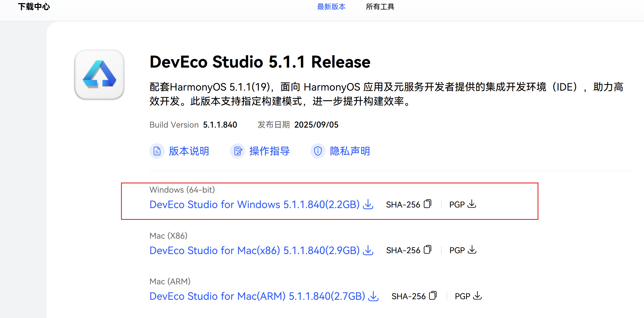The width and height of the screenshot is (644, 318).
Task: Download PGP file for the Windows version
Action: pos(472,204)
